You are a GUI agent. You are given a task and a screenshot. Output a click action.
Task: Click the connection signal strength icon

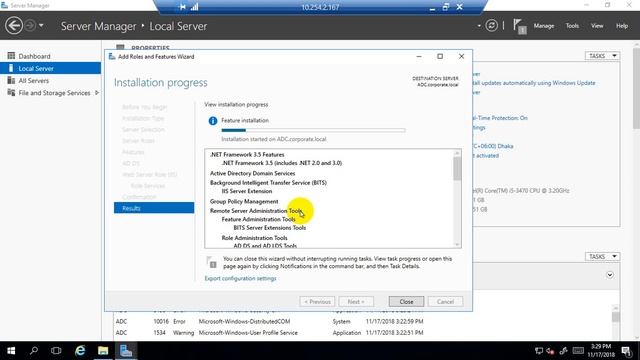195,7
